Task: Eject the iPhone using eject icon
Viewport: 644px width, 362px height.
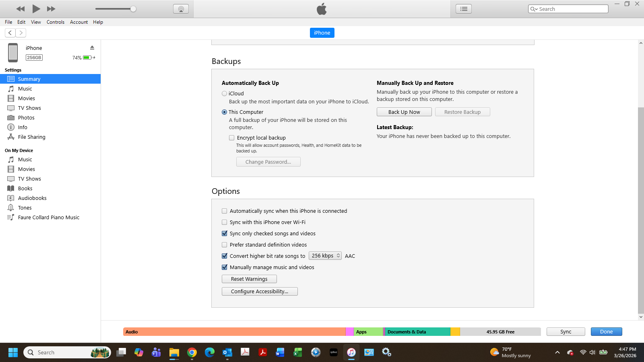Action: [x=92, y=47]
